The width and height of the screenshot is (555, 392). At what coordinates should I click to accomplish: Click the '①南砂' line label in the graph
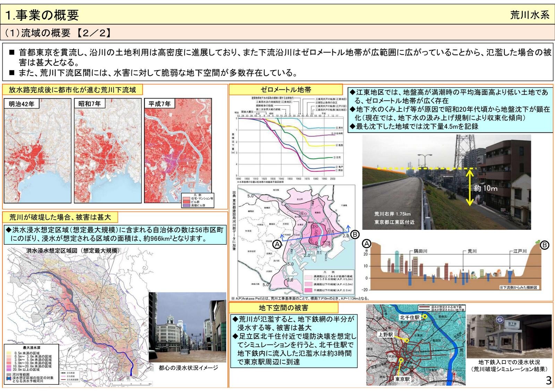[x=339, y=170]
